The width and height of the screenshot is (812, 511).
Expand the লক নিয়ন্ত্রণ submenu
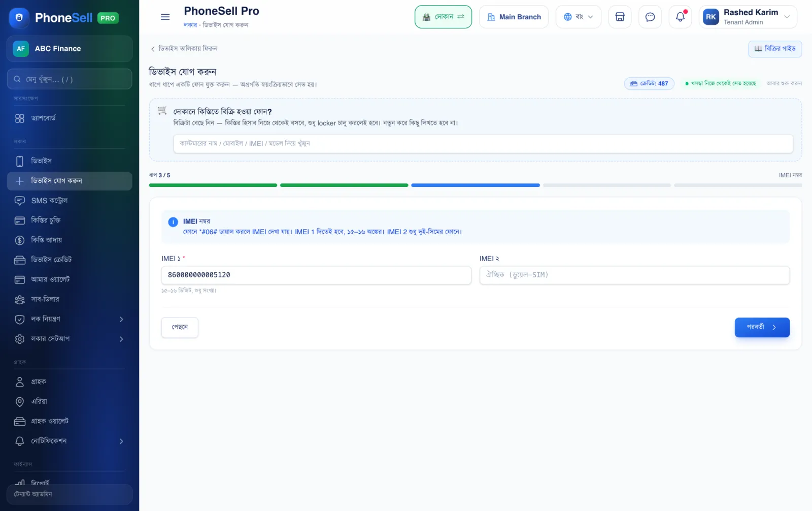tap(70, 319)
